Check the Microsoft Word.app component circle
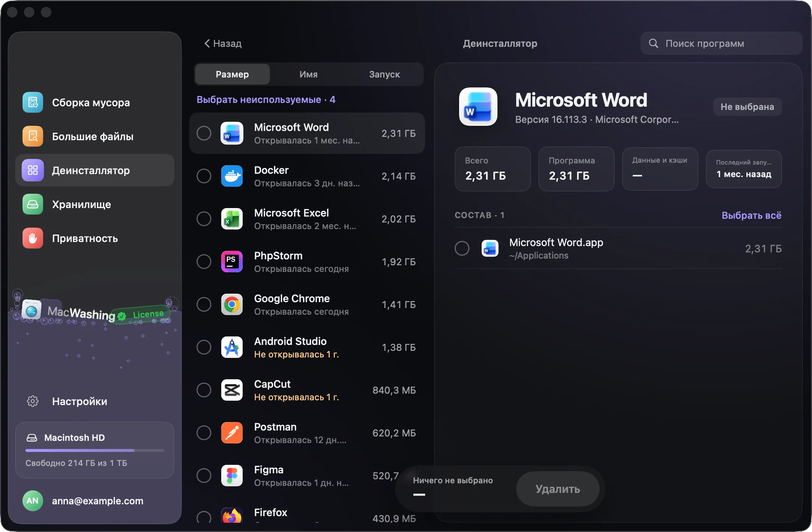812x532 pixels. [462, 248]
